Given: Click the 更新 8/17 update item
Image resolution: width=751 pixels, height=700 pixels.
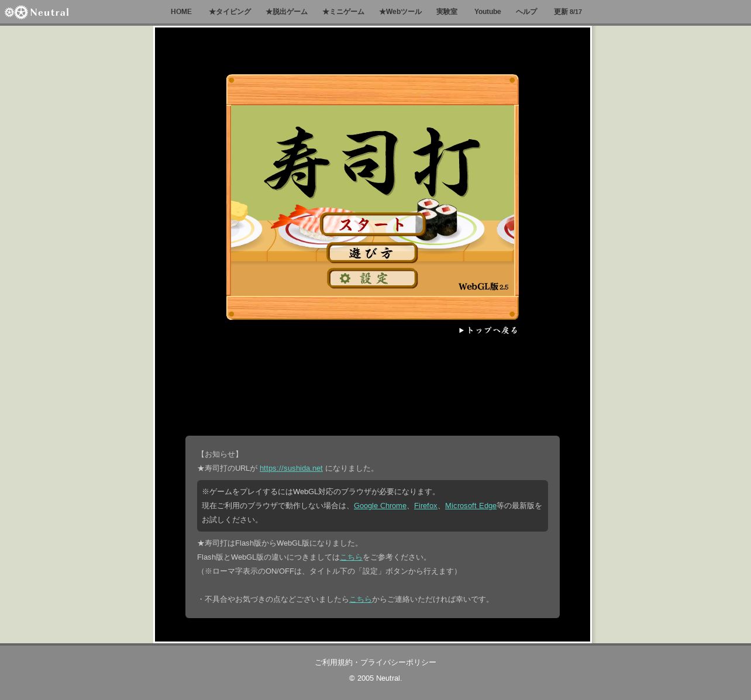Looking at the screenshot, I should pyautogui.click(x=567, y=12).
